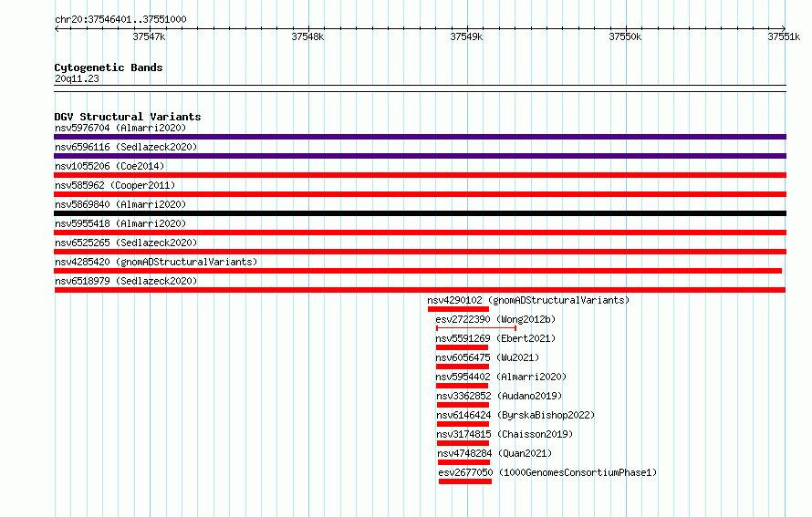Open the Cytogenetic Bands track title

click(109, 67)
